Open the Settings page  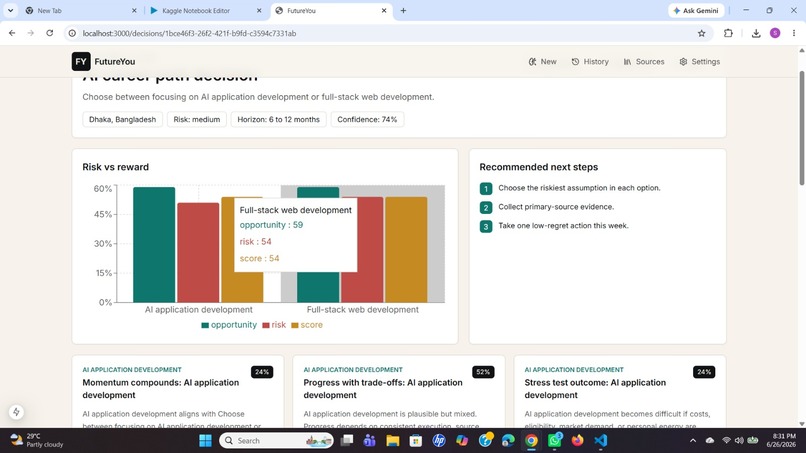(700, 61)
